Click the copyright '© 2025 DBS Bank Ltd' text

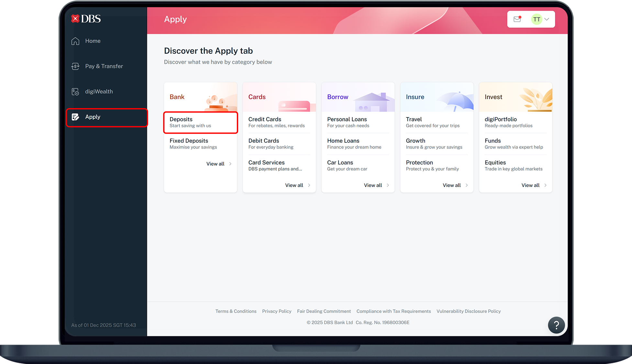tap(330, 323)
